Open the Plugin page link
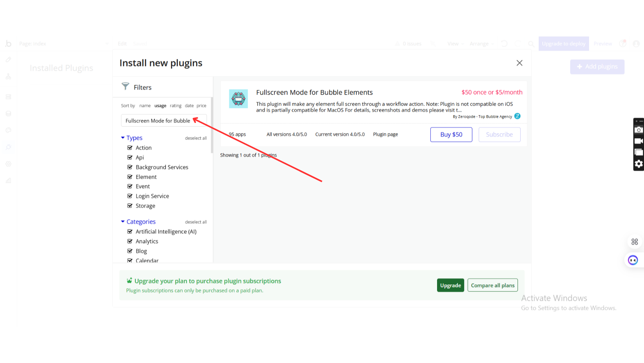Image resolution: width=644 pixels, height=363 pixels. coord(385,134)
